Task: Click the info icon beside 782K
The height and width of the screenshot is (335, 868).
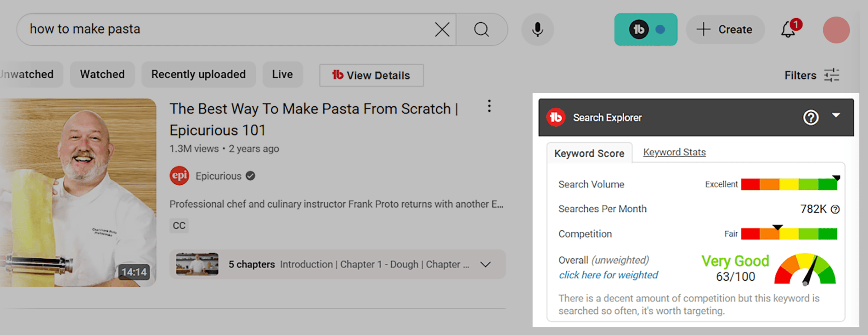Action: coord(835,209)
